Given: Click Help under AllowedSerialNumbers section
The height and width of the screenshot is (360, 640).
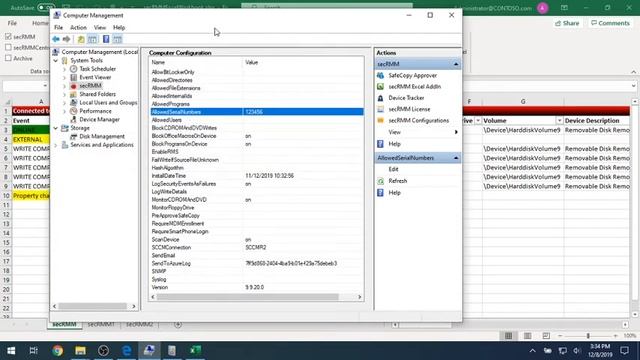Looking at the screenshot, I should coord(394,193).
